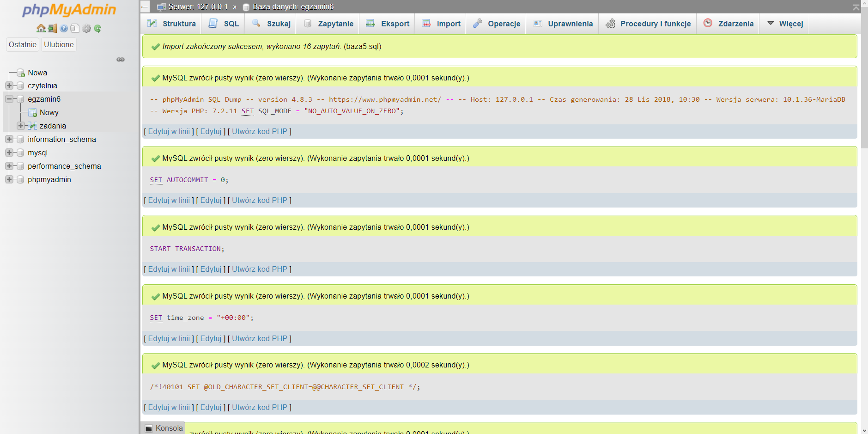The width and height of the screenshot is (868, 434).
Task: Expand the czytelnia database node
Action: [9, 86]
